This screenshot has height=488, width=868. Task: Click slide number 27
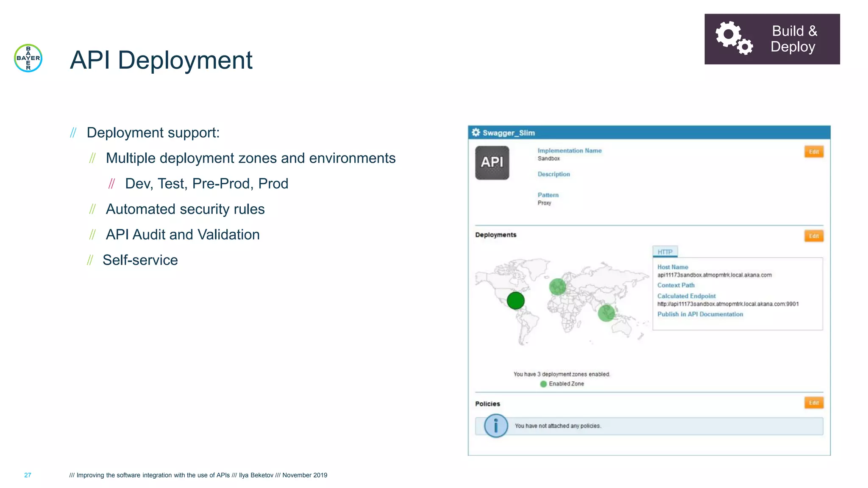[x=28, y=475]
